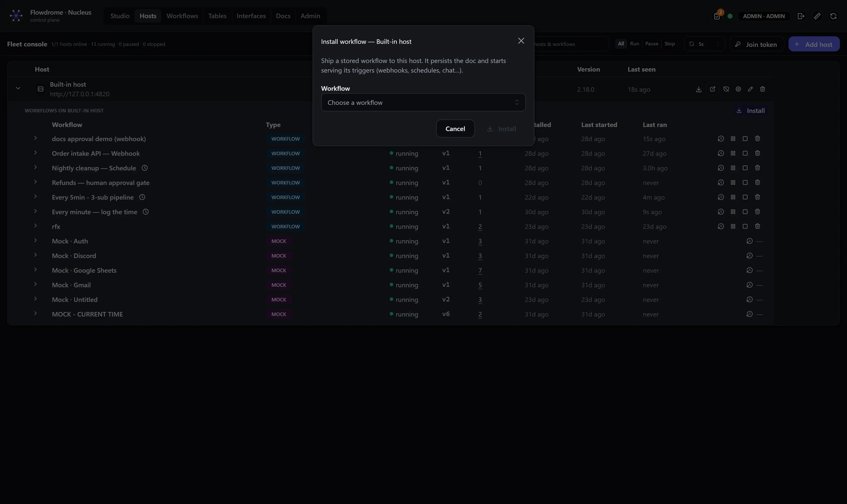847x504 pixels.
Task: Click the Install button above workflows table
Action: [750, 111]
